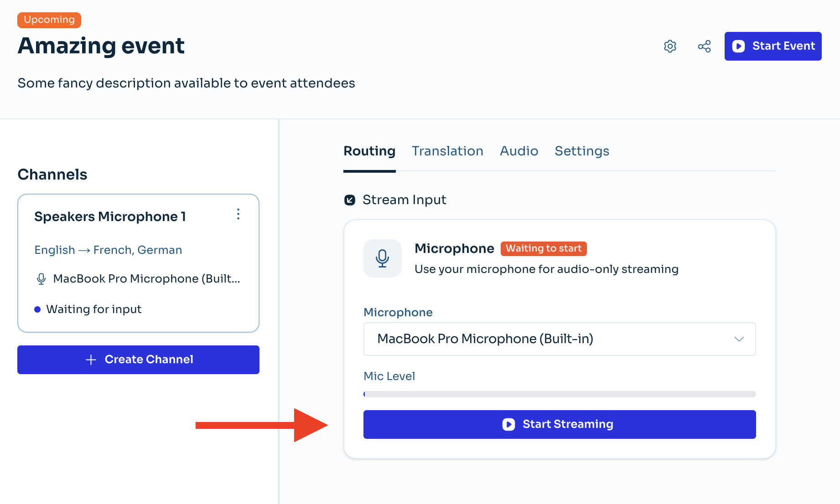Image resolution: width=840 pixels, height=504 pixels.
Task: Click the Waiting to start status badge
Action: 544,248
